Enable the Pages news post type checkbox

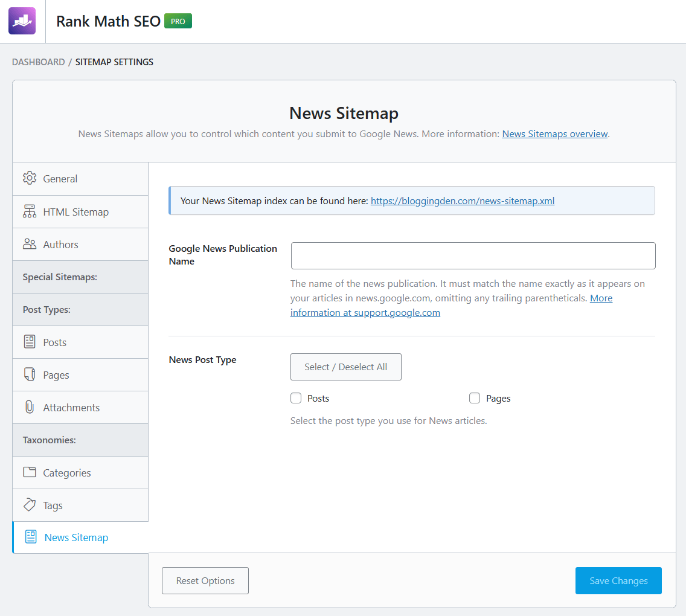[475, 398]
